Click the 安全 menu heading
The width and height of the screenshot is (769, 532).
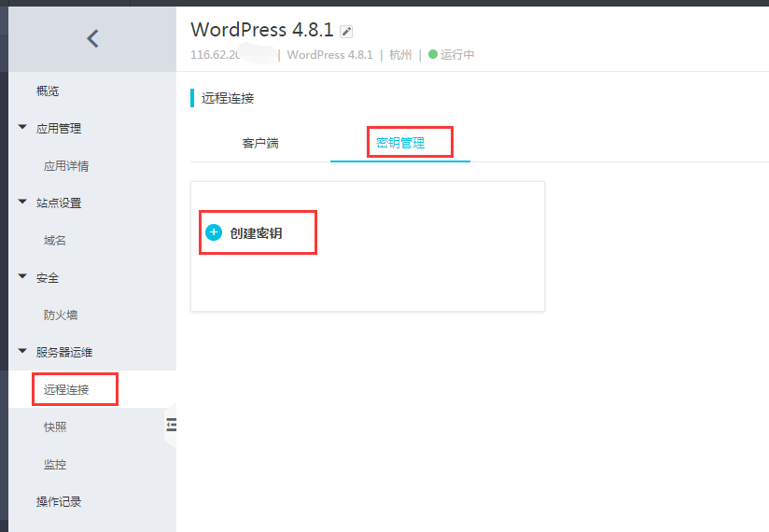click(x=48, y=278)
